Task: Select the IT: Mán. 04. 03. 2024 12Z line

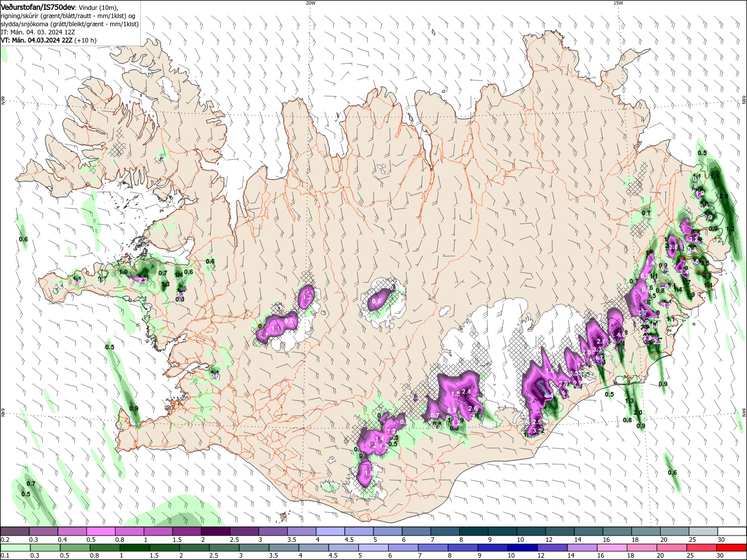Action: click(38, 32)
